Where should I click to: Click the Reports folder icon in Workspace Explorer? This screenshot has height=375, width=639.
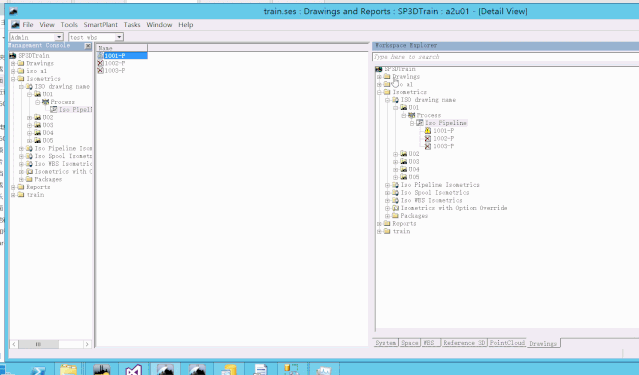(387, 224)
